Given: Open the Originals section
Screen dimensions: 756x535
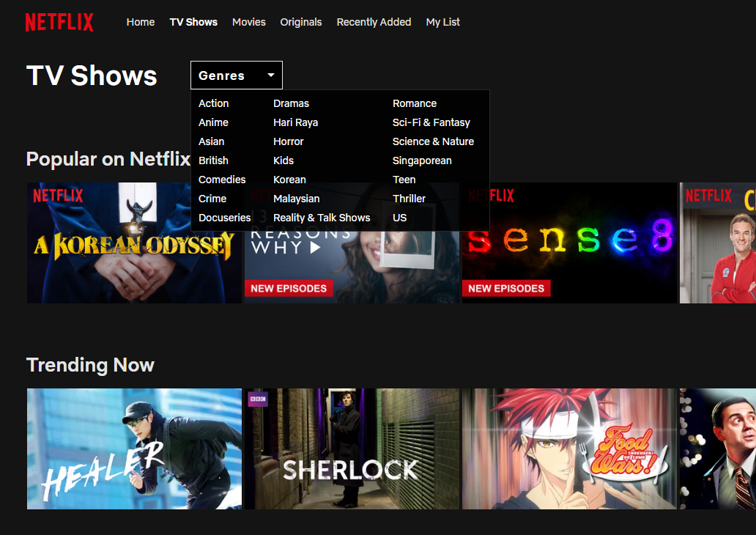Looking at the screenshot, I should [300, 22].
